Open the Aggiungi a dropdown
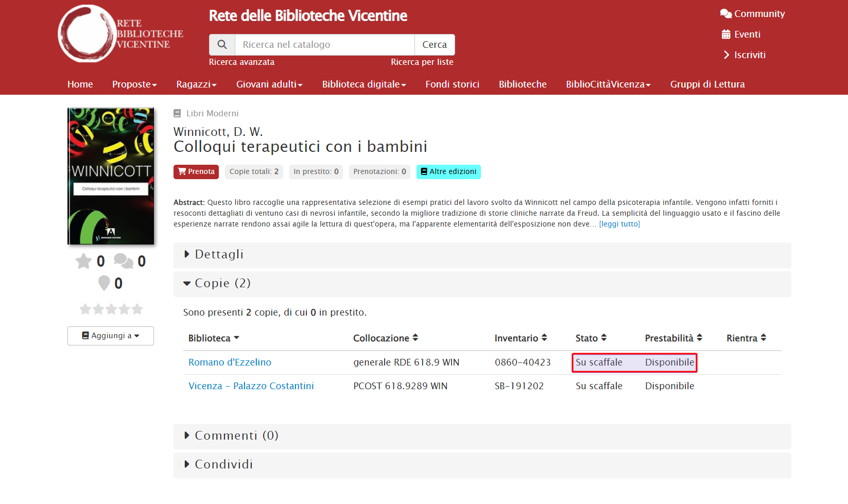The image size is (848, 504). [111, 336]
